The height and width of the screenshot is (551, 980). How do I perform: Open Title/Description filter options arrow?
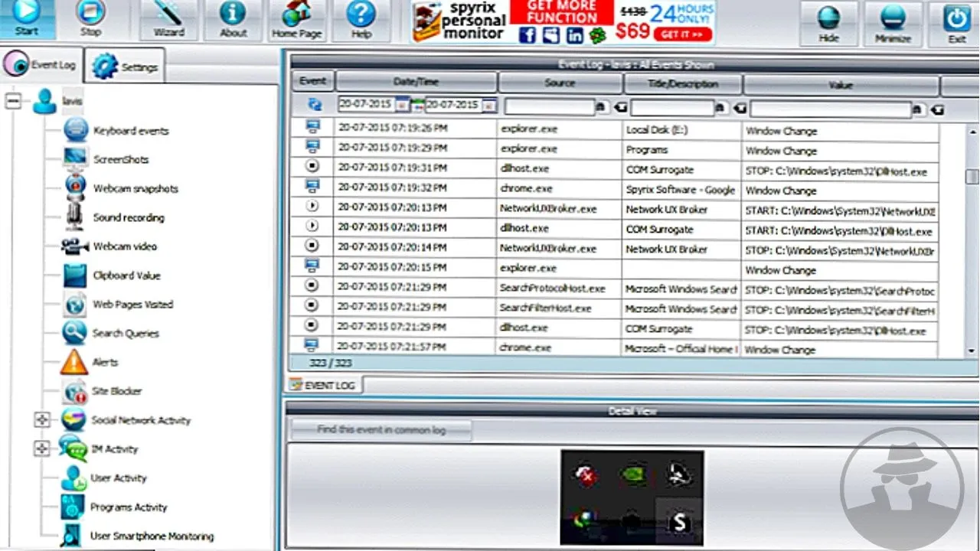[x=739, y=108]
